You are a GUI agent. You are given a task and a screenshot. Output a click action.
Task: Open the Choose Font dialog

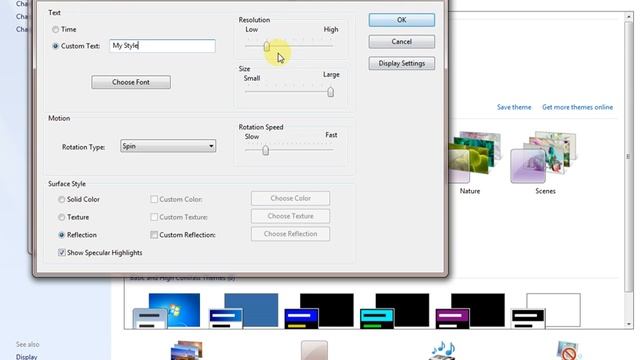131,82
